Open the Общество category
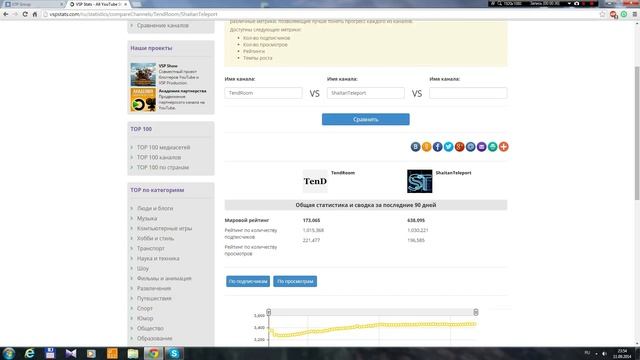Viewport: 640px width, 360px height. pyautogui.click(x=150, y=329)
